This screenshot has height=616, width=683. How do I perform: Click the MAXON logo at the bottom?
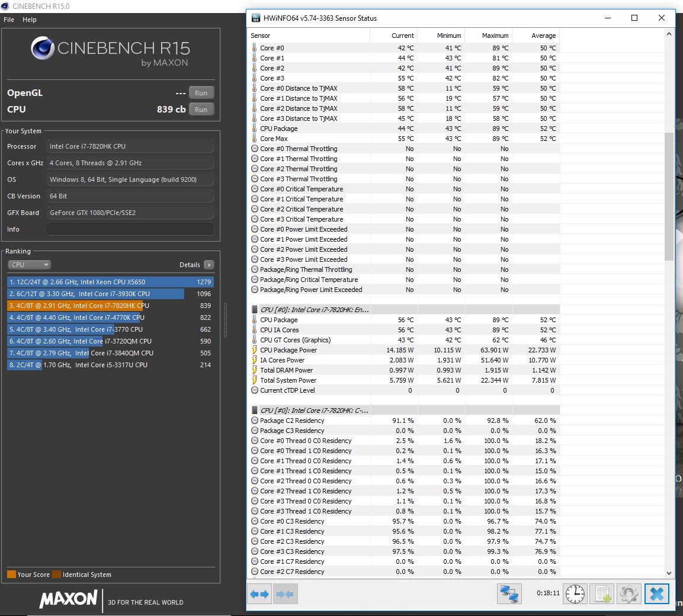[68, 599]
